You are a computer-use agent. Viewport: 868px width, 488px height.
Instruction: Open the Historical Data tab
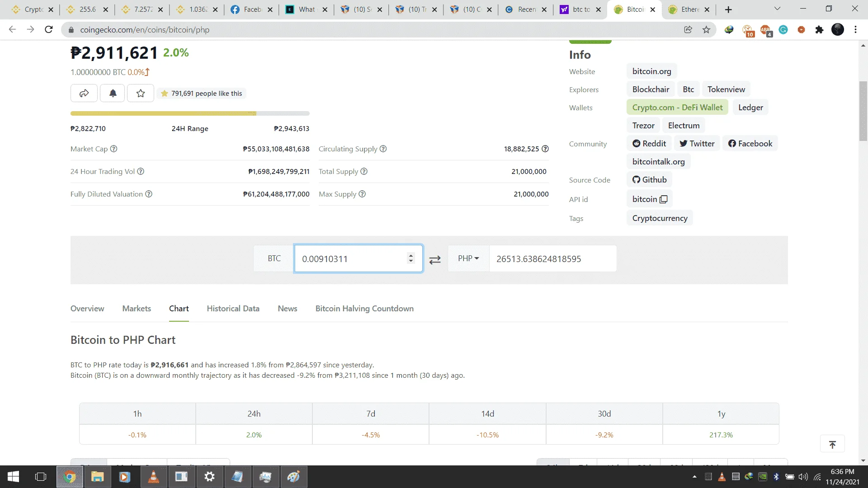(x=233, y=309)
